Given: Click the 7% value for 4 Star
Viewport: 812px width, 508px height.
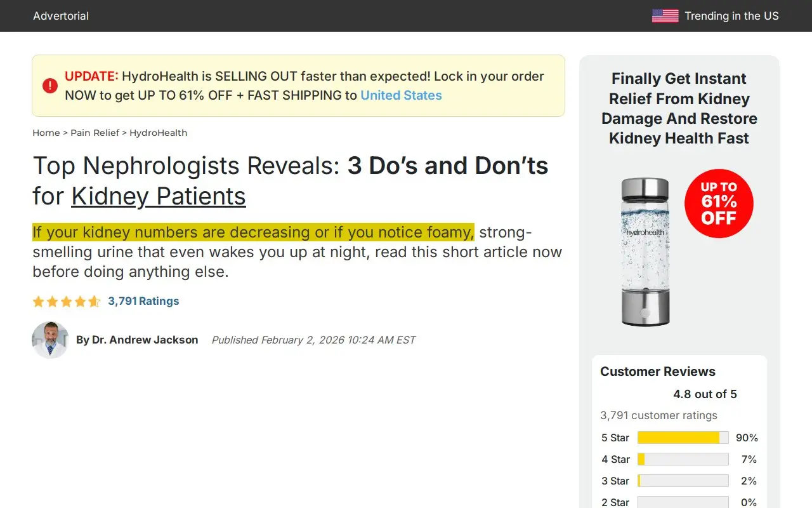Looking at the screenshot, I should pyautogui.click(x=749, y=459).
